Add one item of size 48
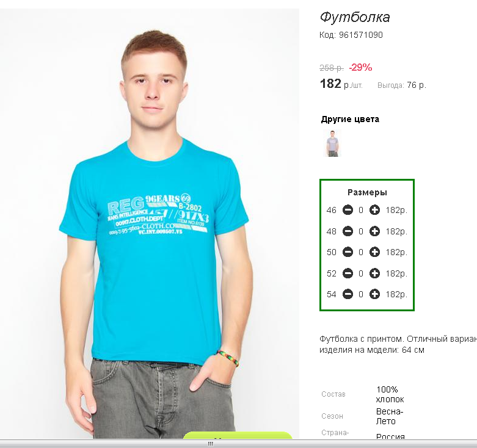 point(374,231)
